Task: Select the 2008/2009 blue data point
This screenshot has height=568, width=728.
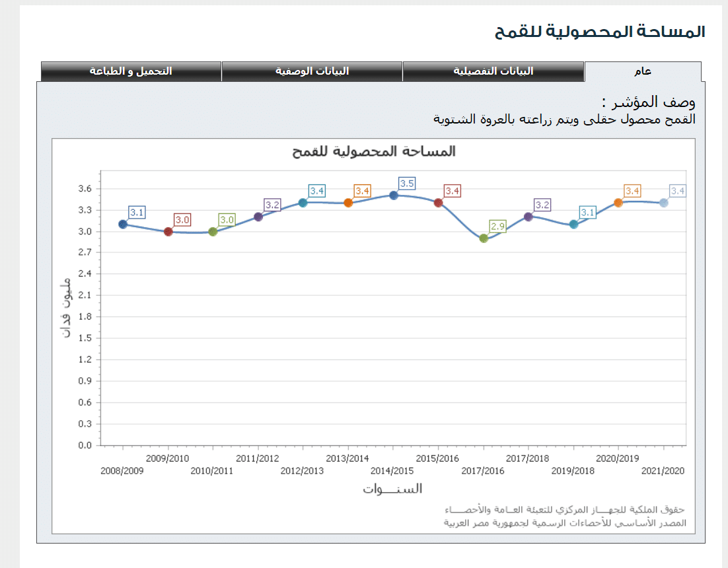Action: (x=123, y=225)
